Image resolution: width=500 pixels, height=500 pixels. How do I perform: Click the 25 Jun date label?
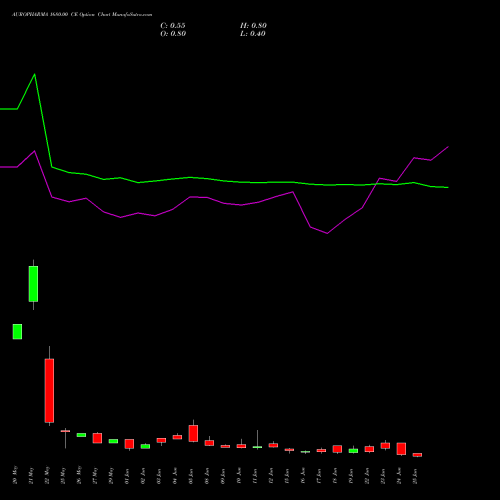tap(415, 476)
